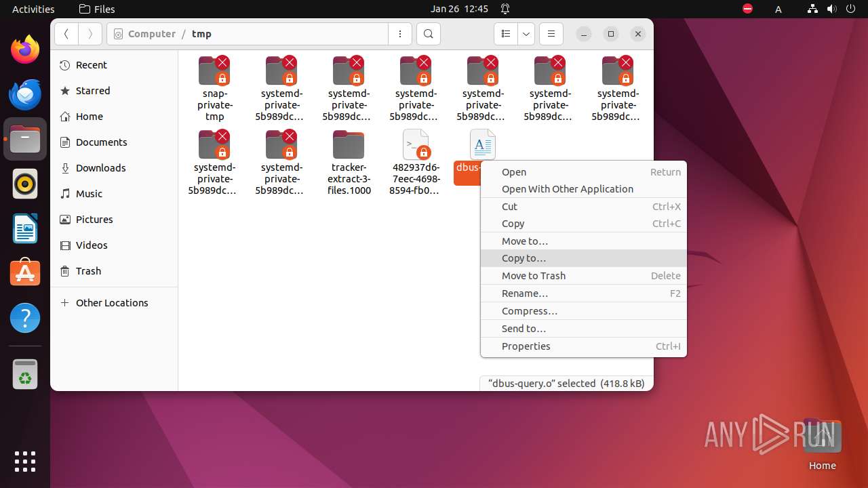Screen dimensions: 868x488
Task: Open Activities overview
Action: click(33, 9)
